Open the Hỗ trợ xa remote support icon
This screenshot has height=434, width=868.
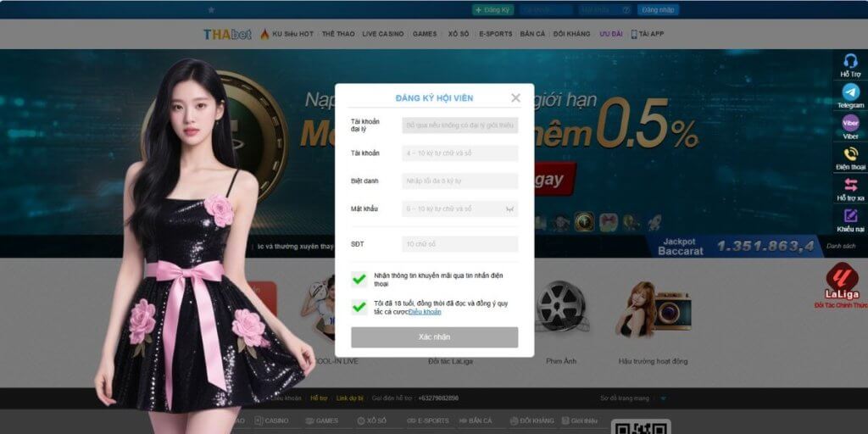tap(850, 185)
